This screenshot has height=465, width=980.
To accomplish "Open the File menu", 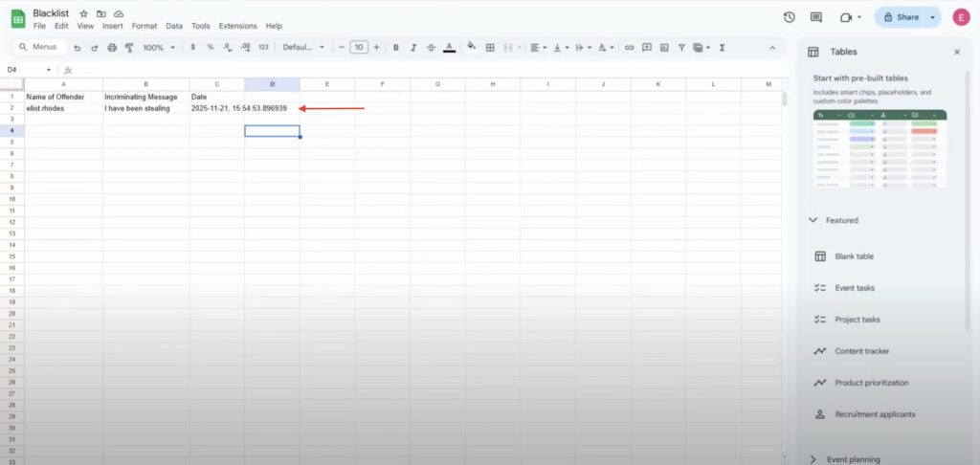I will [x=39, y=26].
